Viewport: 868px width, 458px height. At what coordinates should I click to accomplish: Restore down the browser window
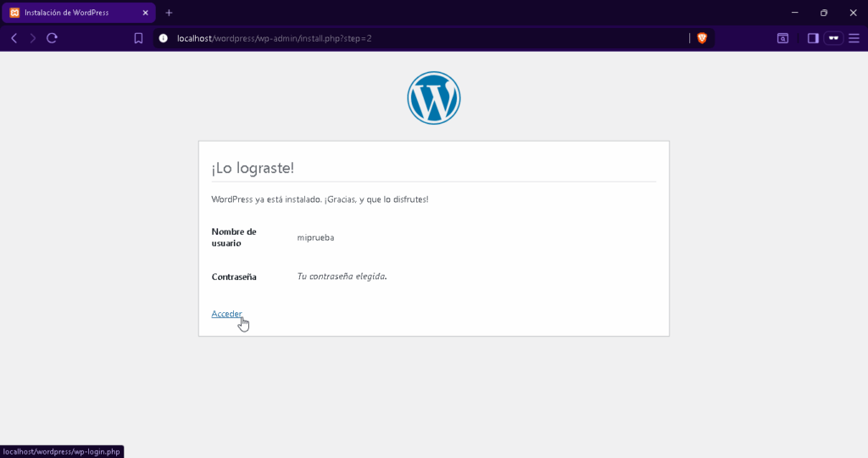point(824,13)
